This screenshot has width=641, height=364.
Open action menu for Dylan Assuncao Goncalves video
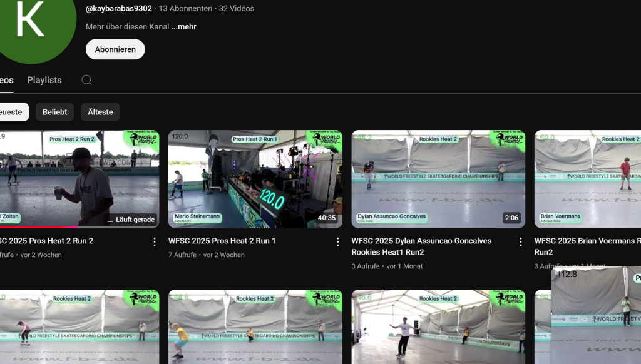[520, 241]
